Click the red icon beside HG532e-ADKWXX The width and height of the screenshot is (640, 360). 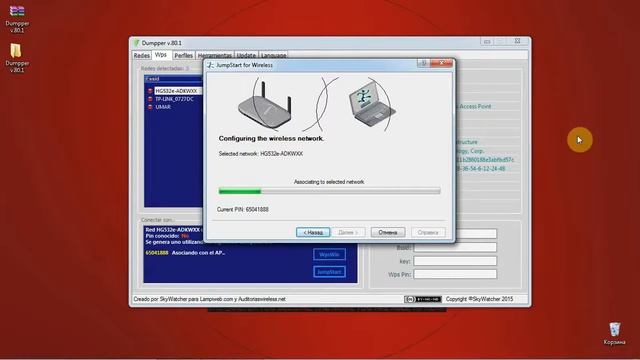click(150, 91)
